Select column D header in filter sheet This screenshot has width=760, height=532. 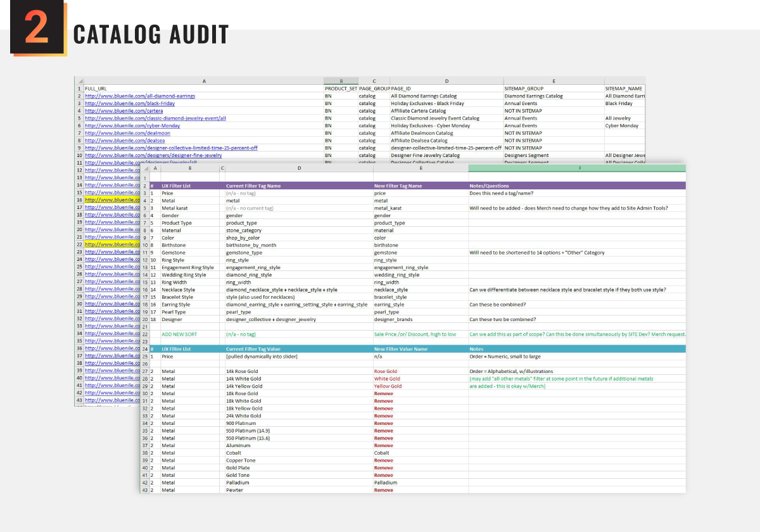(x=299, y=168)
